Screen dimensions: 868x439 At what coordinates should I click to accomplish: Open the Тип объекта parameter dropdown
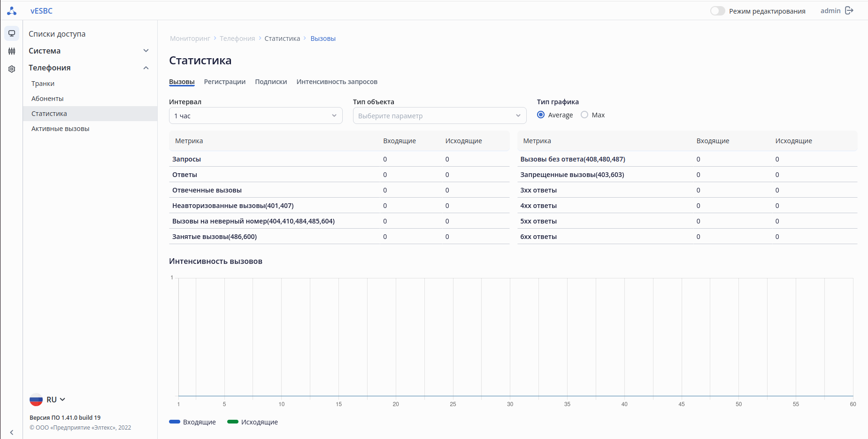439,116
